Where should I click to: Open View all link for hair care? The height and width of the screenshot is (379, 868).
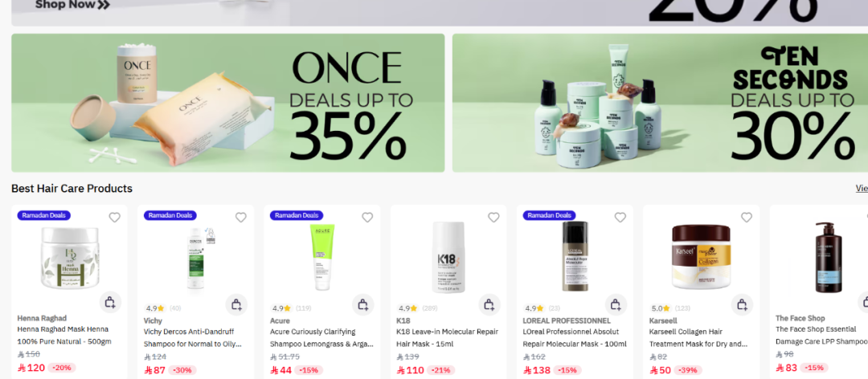[862, 188]
